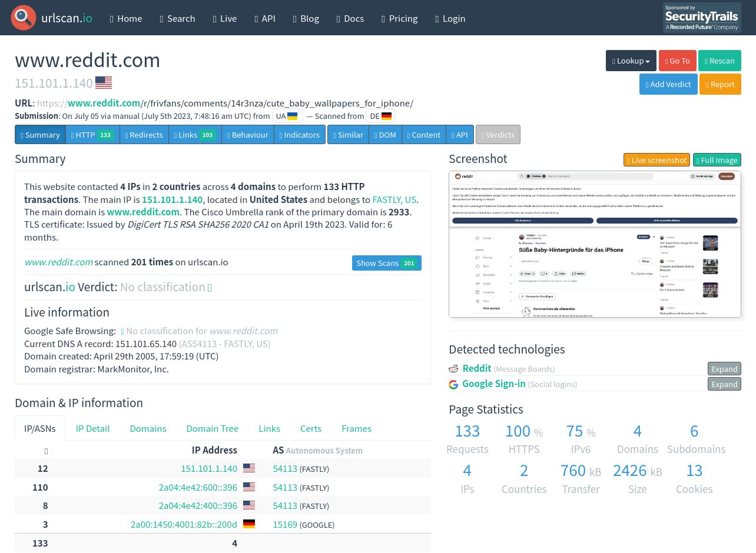This screenshot has height=553, width=756.
Task: Open the Lookup dropdown
Action: pyautogui.click(x=631, y=61)
